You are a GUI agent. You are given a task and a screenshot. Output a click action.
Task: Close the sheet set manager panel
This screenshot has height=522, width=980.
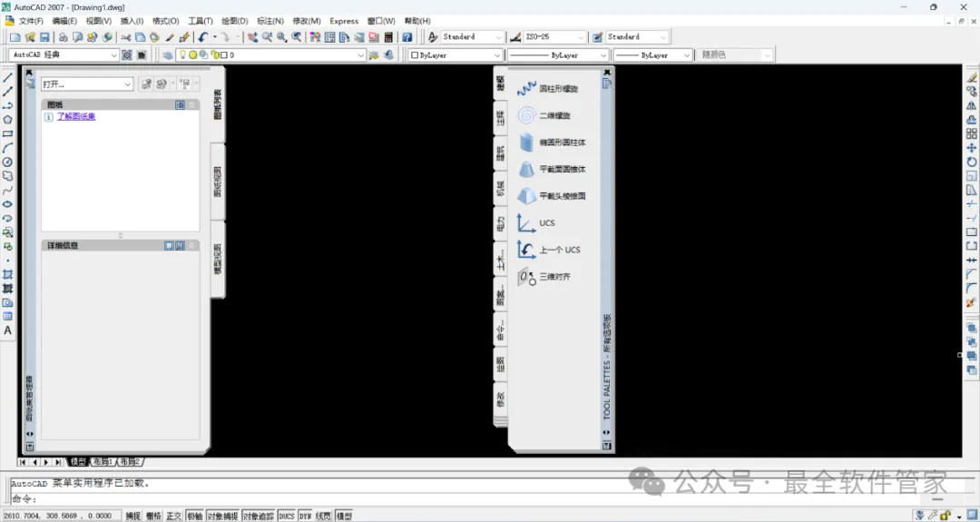[29, 73]
